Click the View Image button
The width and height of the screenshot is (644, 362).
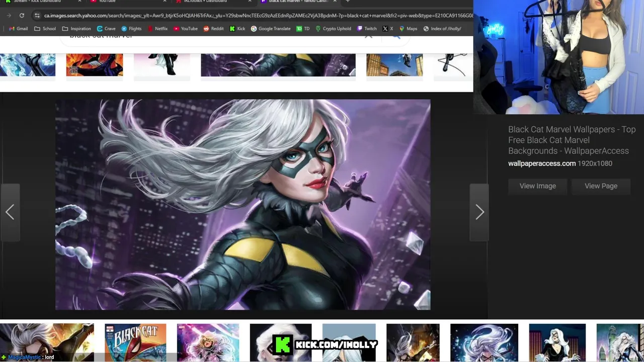point(537,186)
